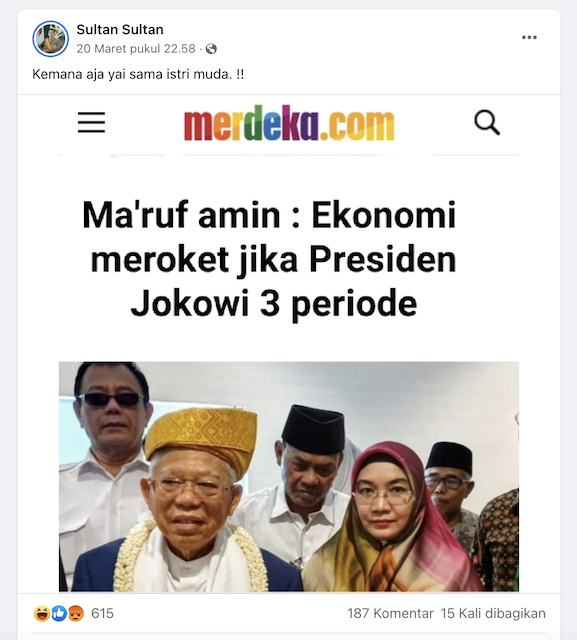Click the blue Like reaction icon
This screenshot has height=640, width=577.
(x=59, y=613)
